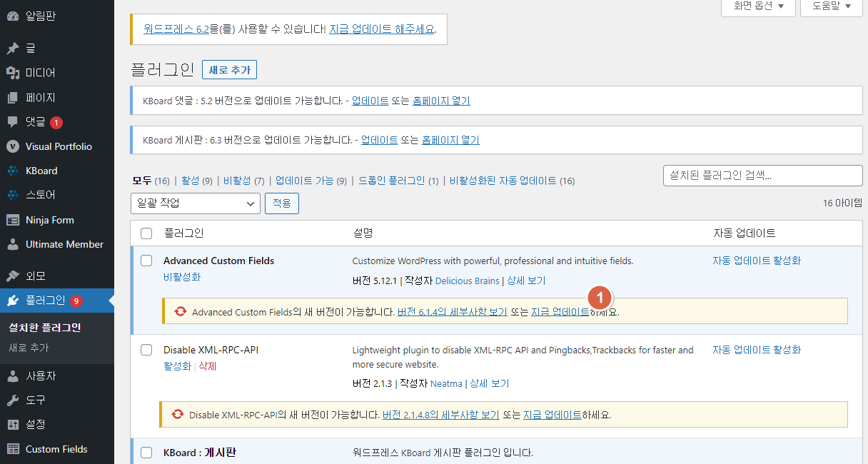The height and width of the screenshot is (464, 868).
Task: Click the 페이지 pages icon
Action: point(12,97)
